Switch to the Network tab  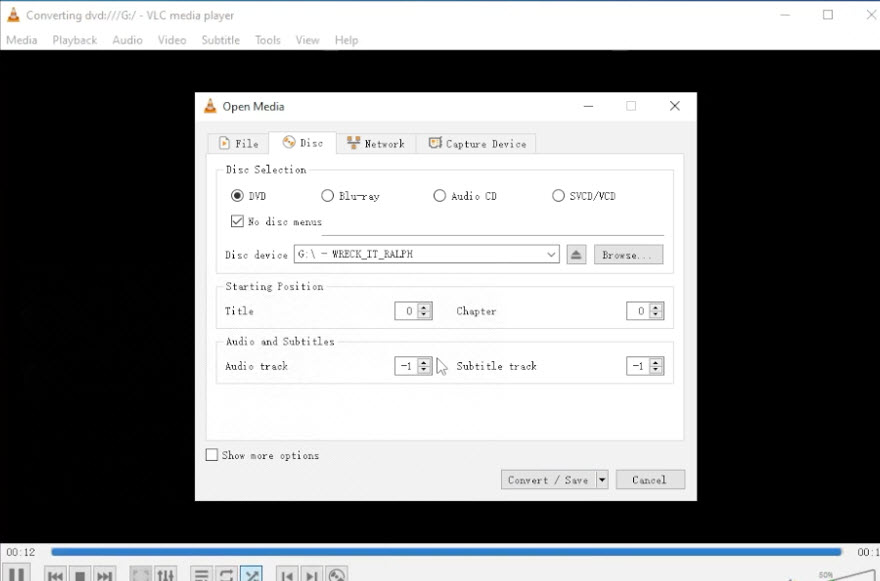(x=376, y=143)
